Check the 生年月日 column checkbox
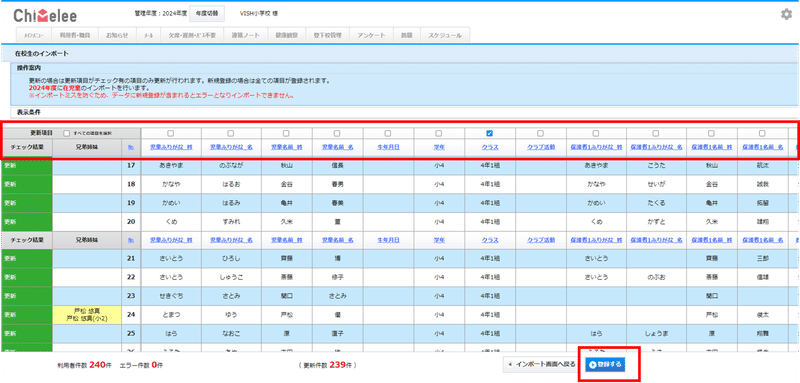Screen dimensions: 800x383 tap(388, 133)
